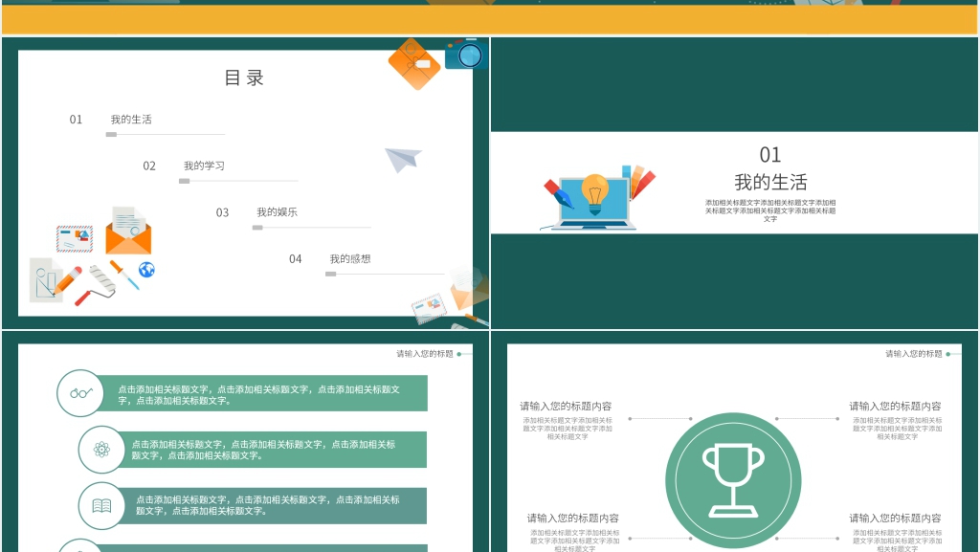980x552 pixels.
Task: Open the 01 我的生活 section slide thumbnail
Action: coord(734,183)
